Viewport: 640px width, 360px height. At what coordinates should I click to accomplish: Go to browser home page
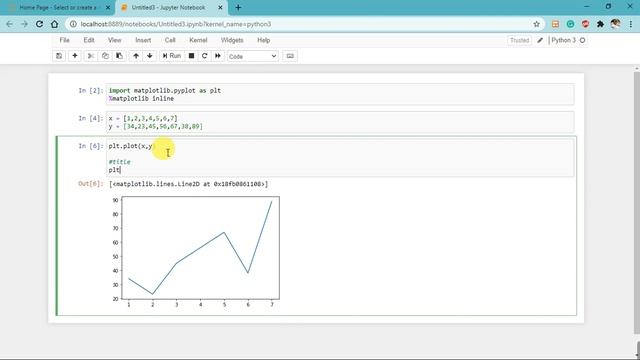coord(55,24)
